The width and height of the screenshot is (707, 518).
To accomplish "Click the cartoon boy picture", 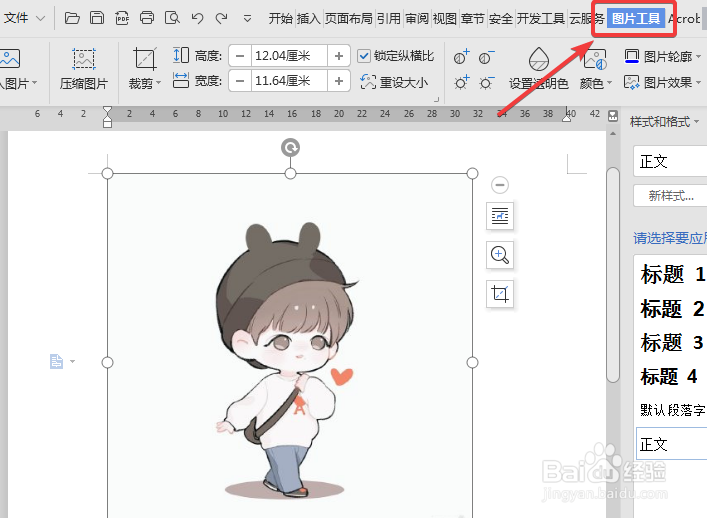I will (290, 345).
